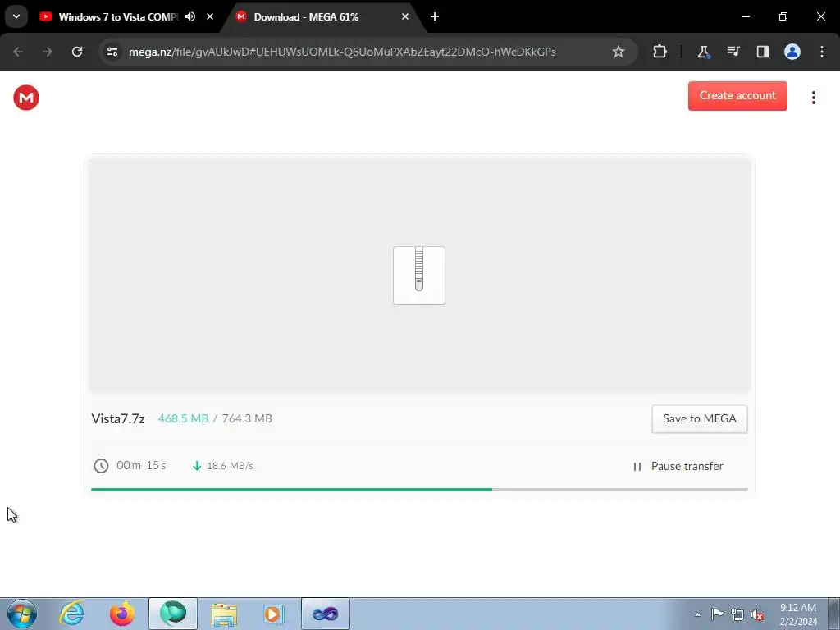
Task: Go forward to next page
Action: click(x=48, y=52)
